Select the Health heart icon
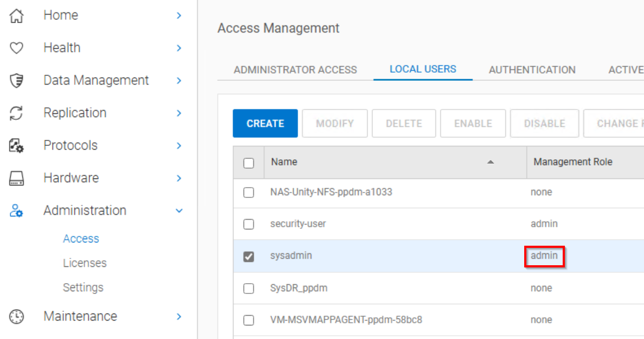 (17, 48)
